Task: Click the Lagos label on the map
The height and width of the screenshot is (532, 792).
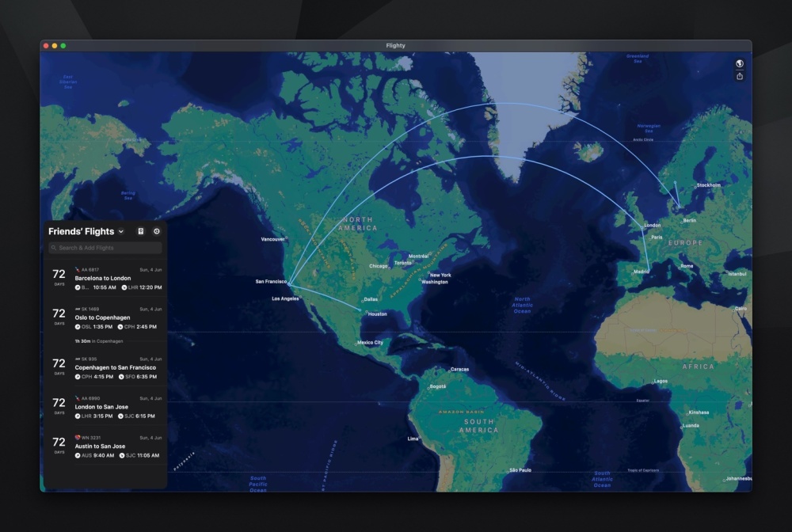Action: click(661, 381)
